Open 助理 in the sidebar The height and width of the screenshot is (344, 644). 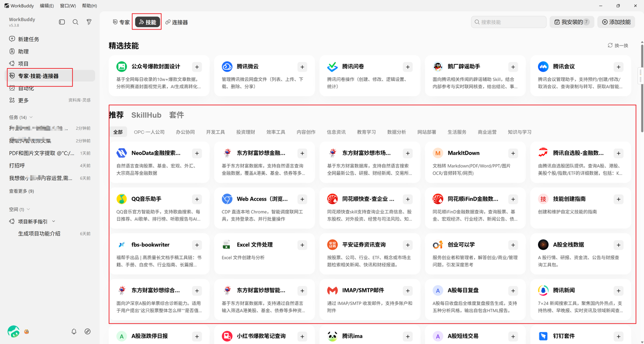(50, 51)
